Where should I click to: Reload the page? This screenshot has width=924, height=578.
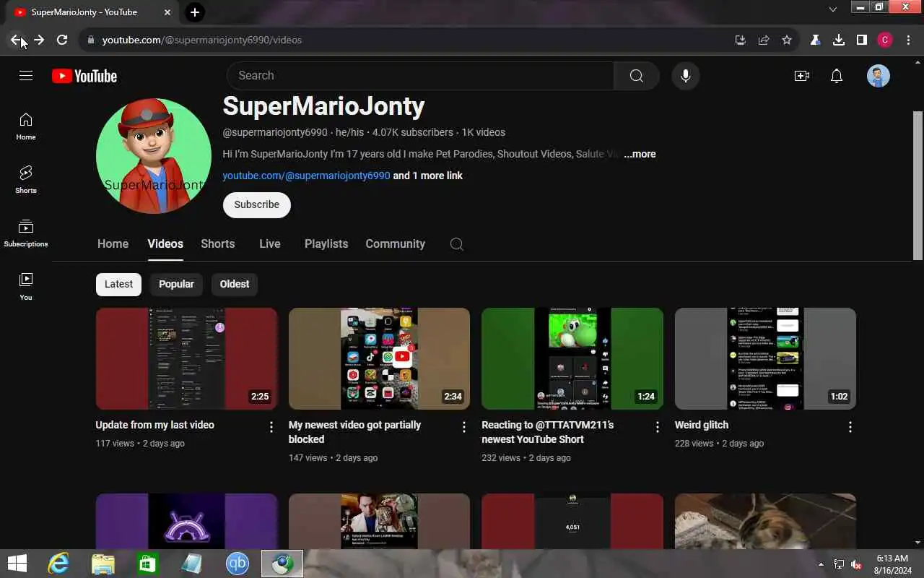click(x=62, y=40)
